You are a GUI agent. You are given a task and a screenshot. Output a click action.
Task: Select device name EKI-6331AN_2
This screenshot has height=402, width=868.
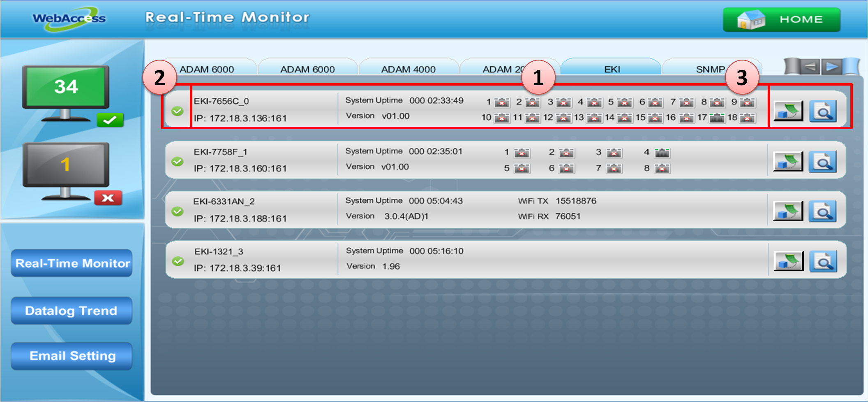[224, 201]
